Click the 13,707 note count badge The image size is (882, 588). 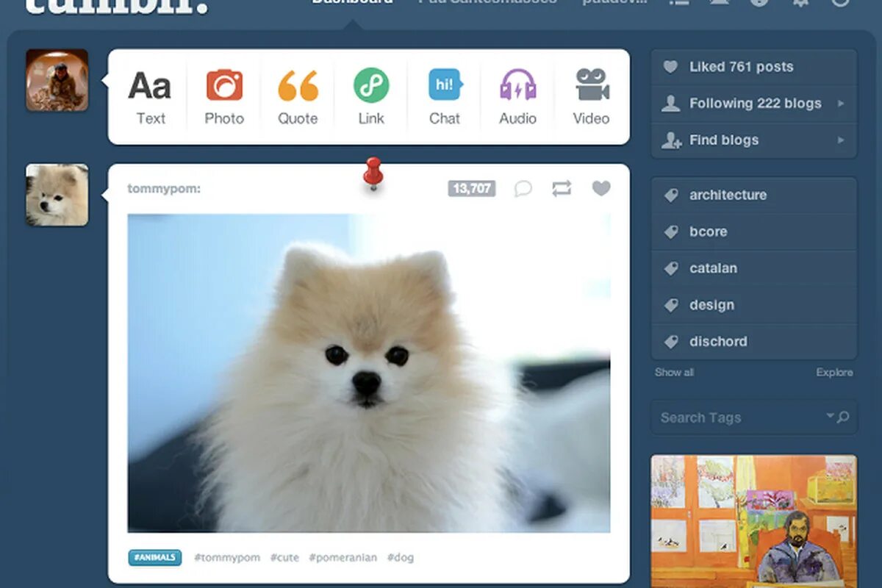coord(472,188)
